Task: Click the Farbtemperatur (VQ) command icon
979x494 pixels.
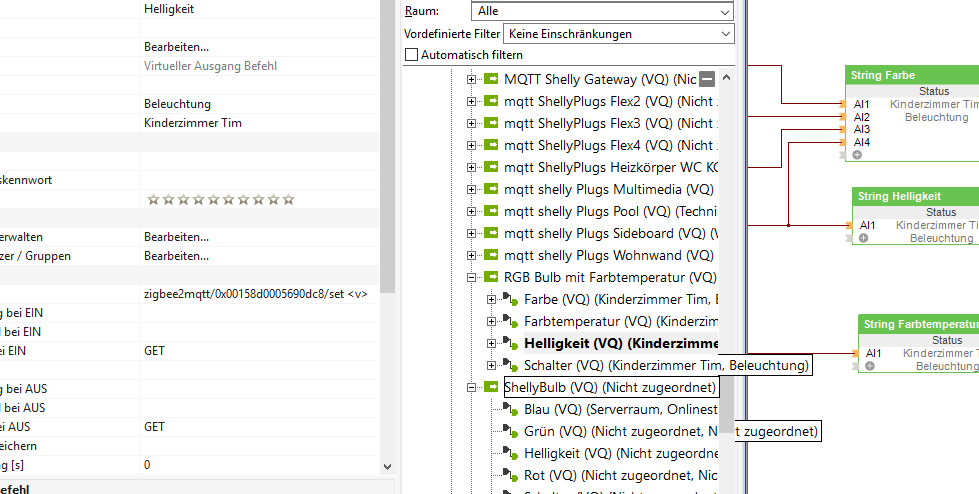Action: point(511,322)
